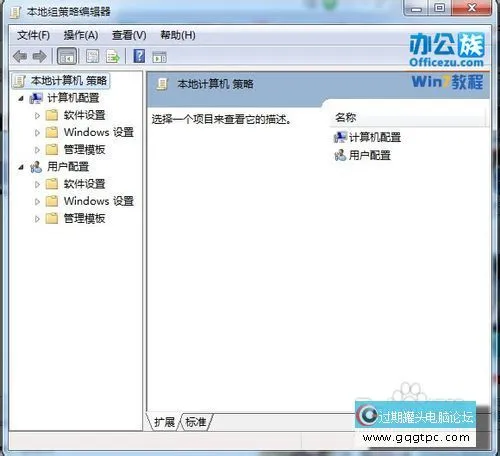Screen dimensions: 500x456
Task: Click folder icon of Windows 设置 under 计算机配置
Action: (x=52, y=132)
